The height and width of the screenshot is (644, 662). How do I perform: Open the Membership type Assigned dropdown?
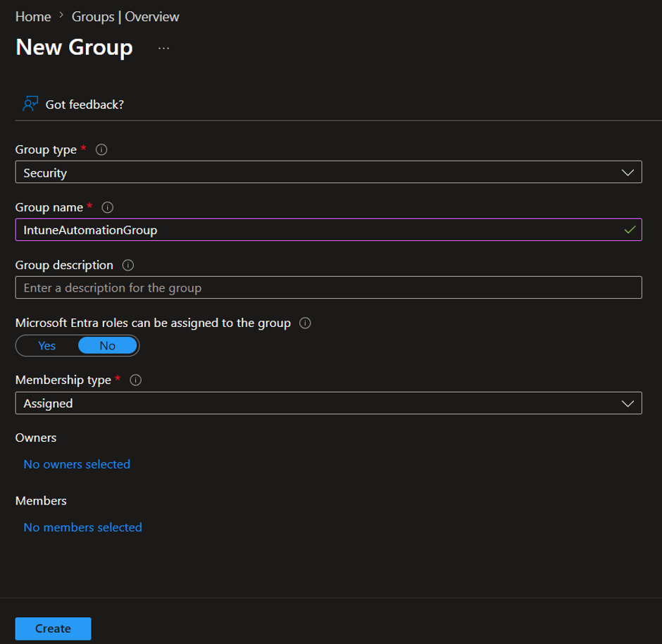click(328, 403)
